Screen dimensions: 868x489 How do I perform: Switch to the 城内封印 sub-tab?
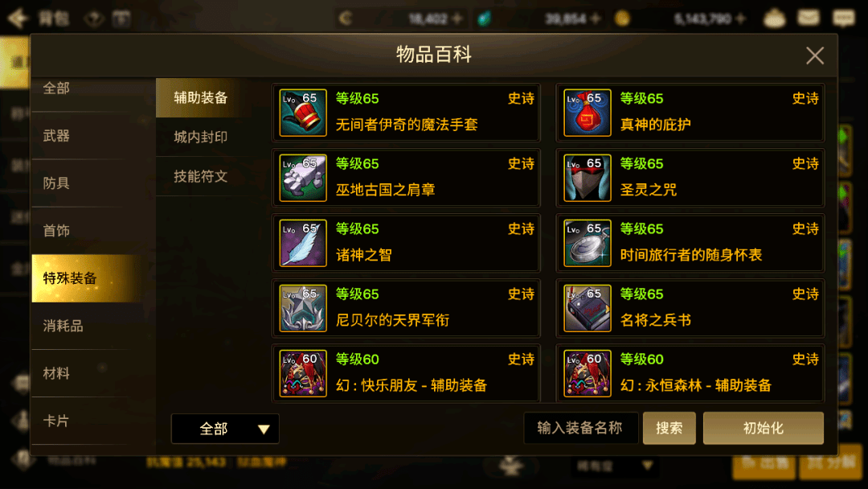coord(200,137)
